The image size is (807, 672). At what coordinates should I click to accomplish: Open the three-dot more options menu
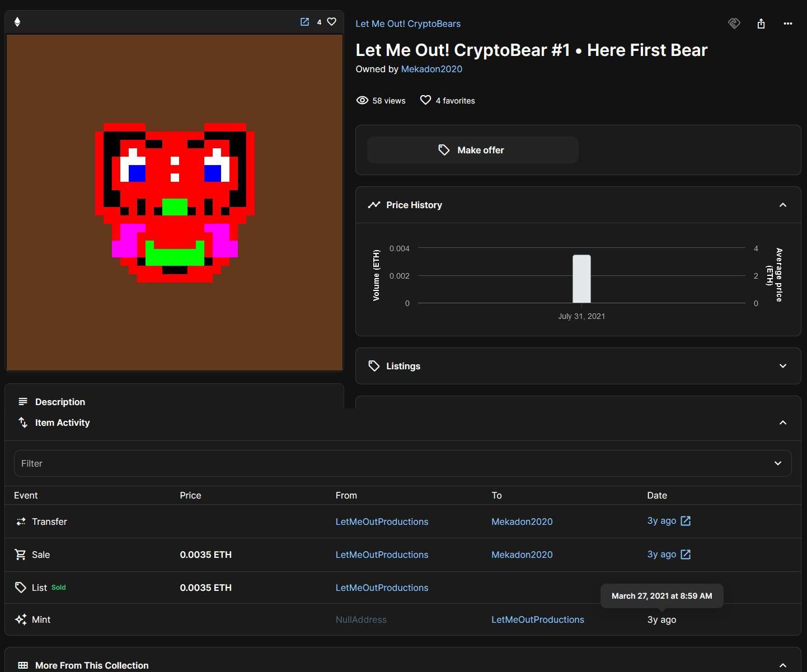click(788, 24)
